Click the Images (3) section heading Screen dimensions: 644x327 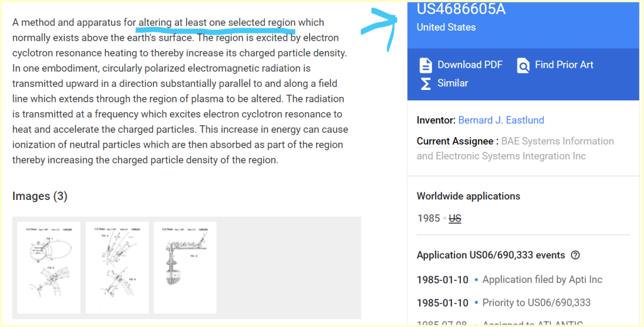point(40,196)
